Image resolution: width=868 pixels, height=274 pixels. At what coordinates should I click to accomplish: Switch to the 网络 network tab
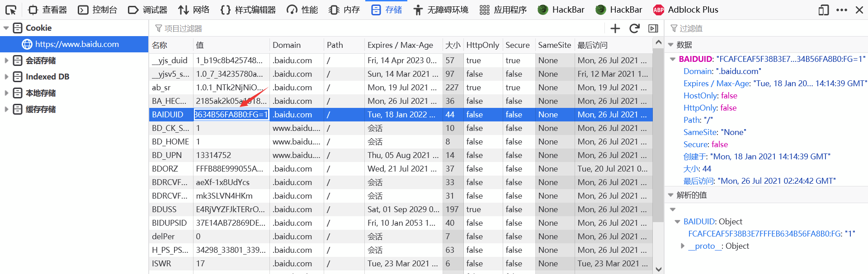194,9
